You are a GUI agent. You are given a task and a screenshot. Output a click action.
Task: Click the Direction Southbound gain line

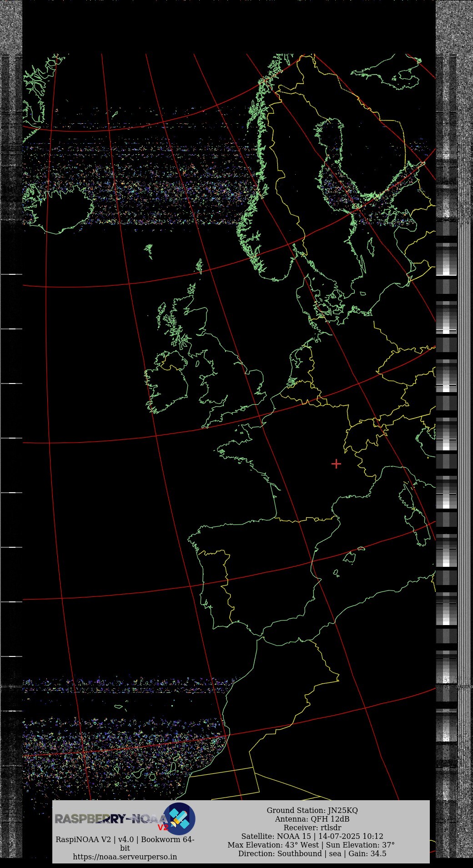312,853
